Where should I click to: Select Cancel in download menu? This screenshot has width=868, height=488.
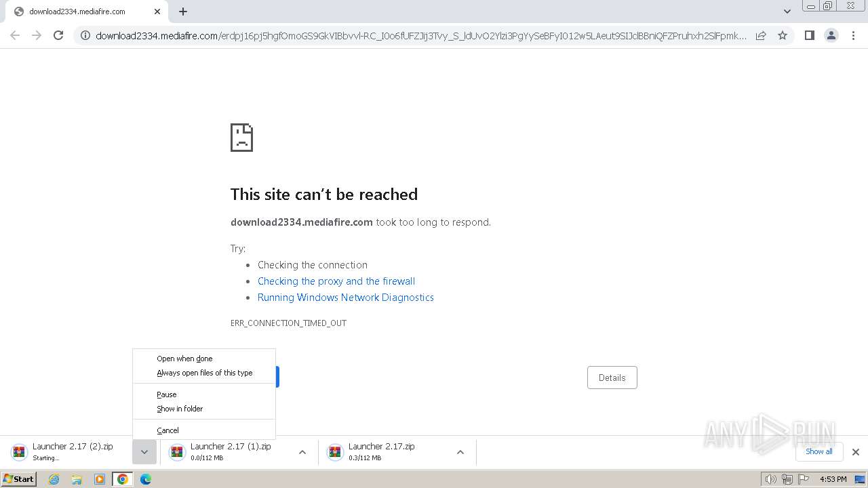204,430
